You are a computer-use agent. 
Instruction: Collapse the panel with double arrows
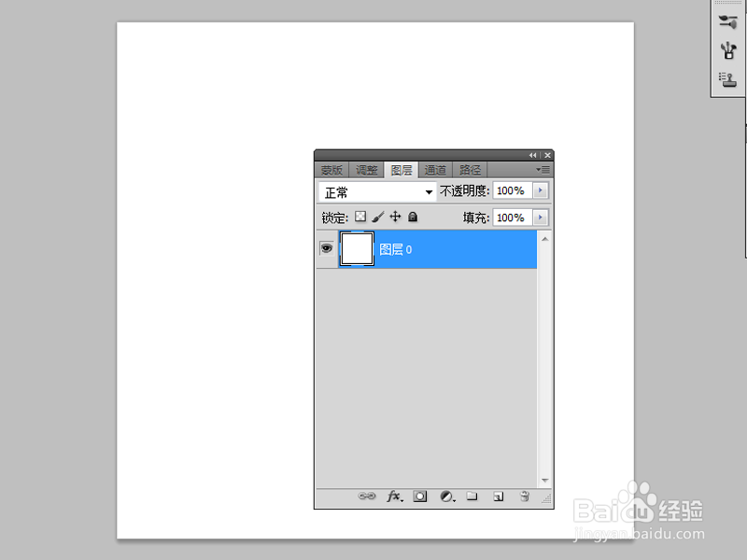point(532,155)
